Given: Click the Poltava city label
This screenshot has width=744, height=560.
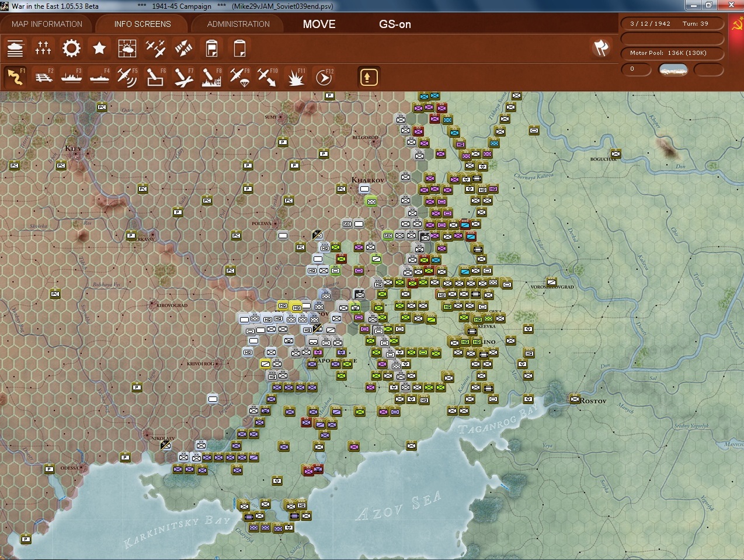Looking at the screenshot, I should [x=262, y=224].
